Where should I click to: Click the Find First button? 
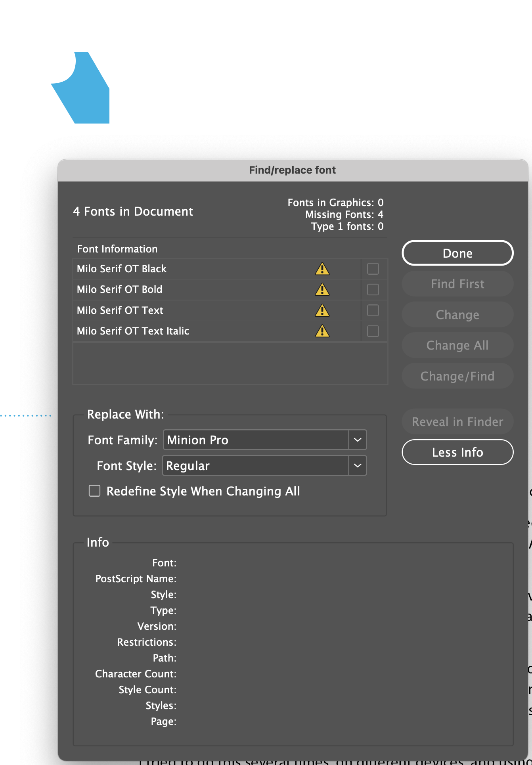point(457,284)
